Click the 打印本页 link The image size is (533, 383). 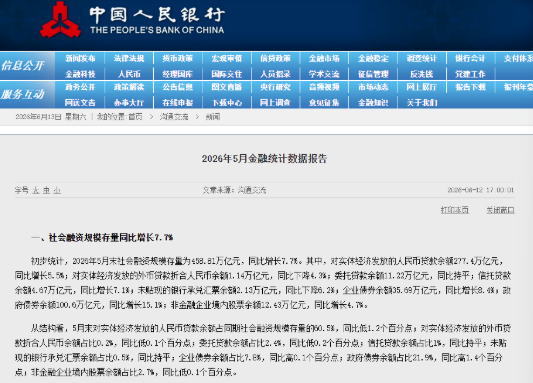(454, 210)
